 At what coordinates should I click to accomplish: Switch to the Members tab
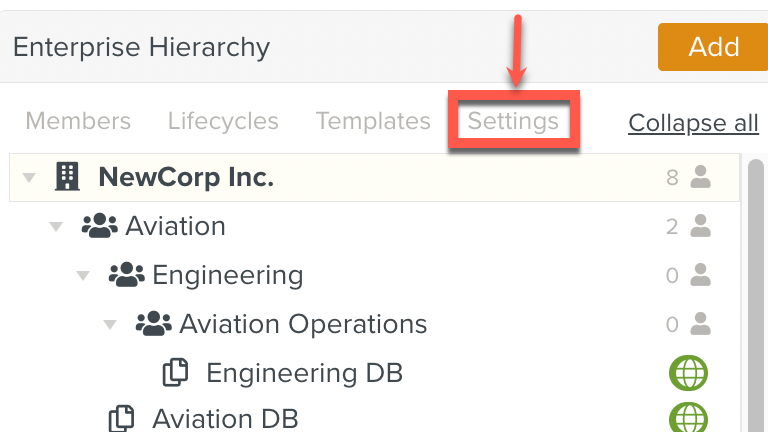[78, 122]
